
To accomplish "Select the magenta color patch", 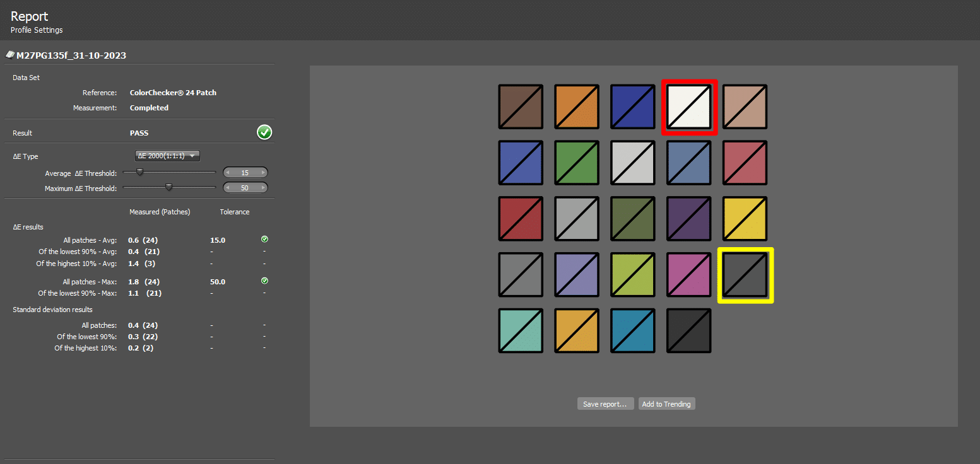I will click(689, 275).
